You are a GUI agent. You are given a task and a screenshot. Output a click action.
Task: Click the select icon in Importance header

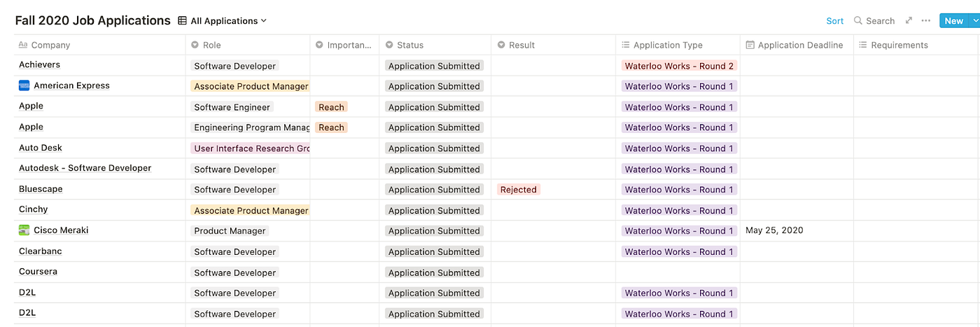click(320, 45)
